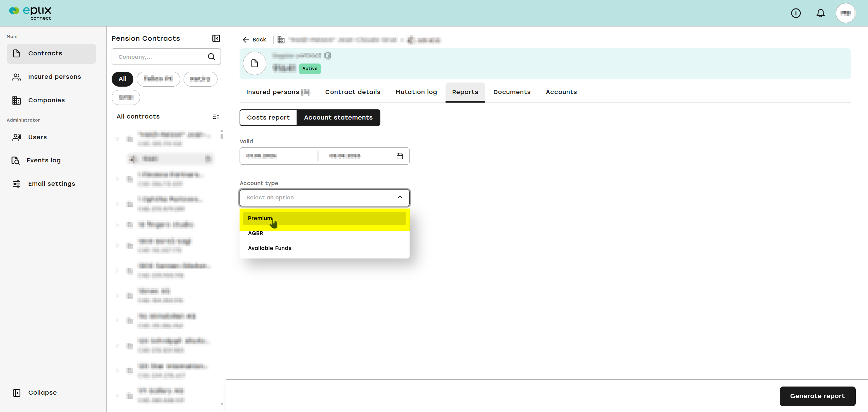Open Users administration page
Viewport: 868px width, 412px height.
pos(51,137)
